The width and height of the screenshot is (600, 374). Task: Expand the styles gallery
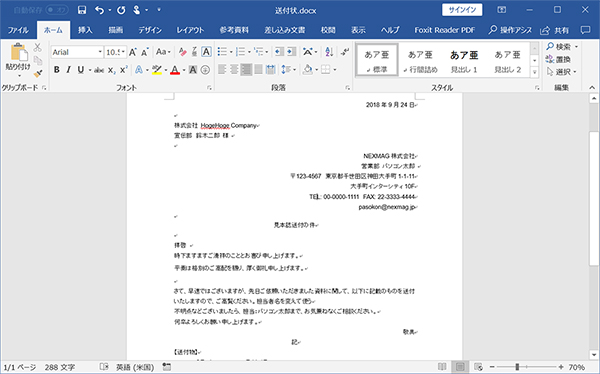pos(535,72)
